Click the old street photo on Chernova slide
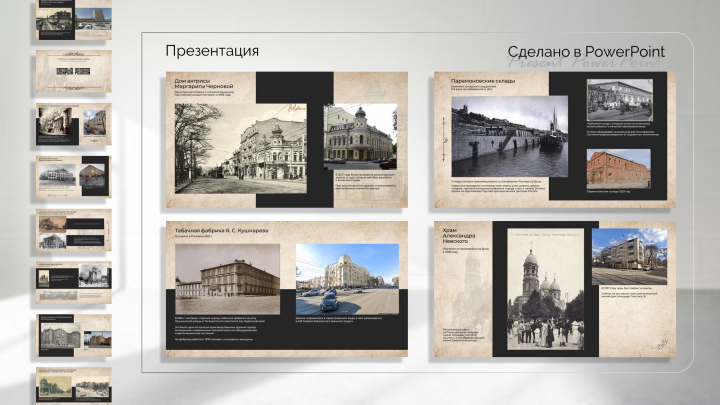720x405 pixels. pos(241,148)
